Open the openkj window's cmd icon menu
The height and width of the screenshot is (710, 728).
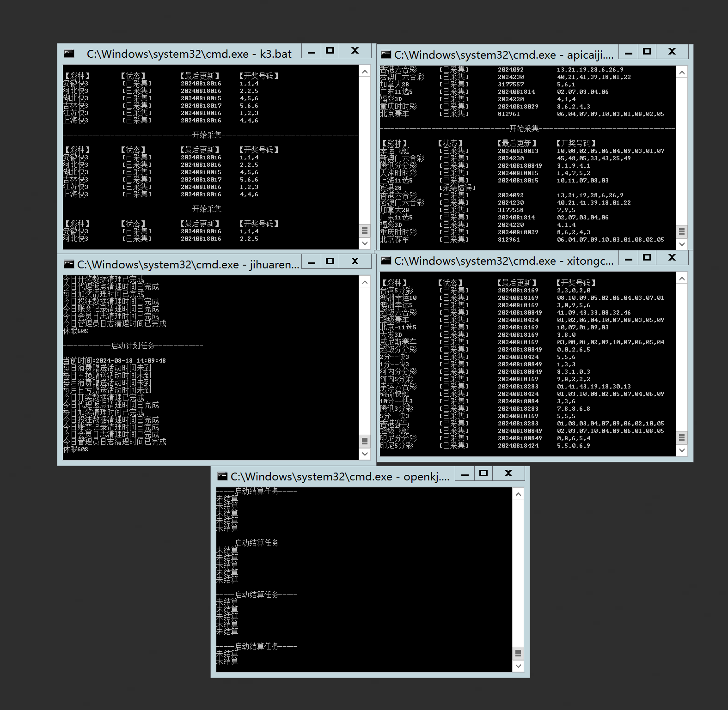point(222,476)
